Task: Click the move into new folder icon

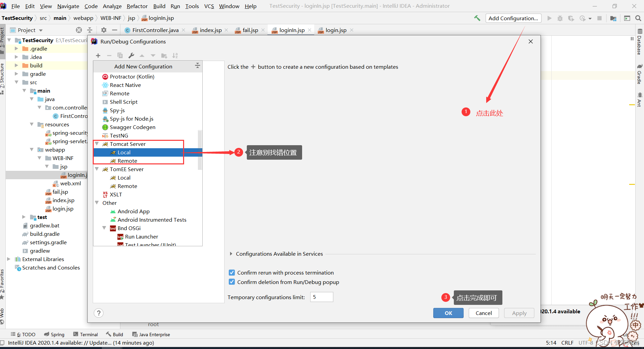Action: pyautogui.click(x=164, y=56)
